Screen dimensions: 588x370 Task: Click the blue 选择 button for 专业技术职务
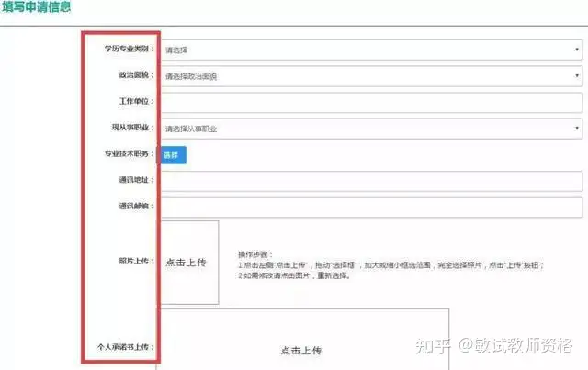174,155
